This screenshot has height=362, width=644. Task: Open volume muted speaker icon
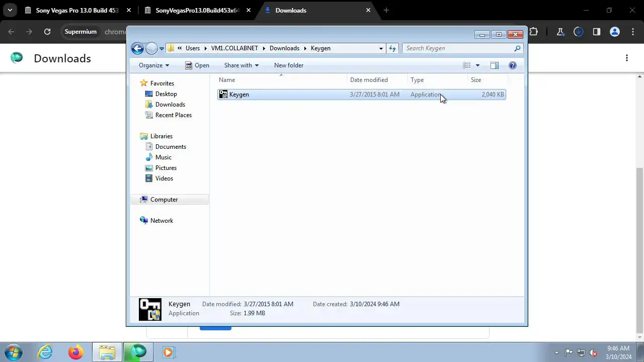(593, 352)
